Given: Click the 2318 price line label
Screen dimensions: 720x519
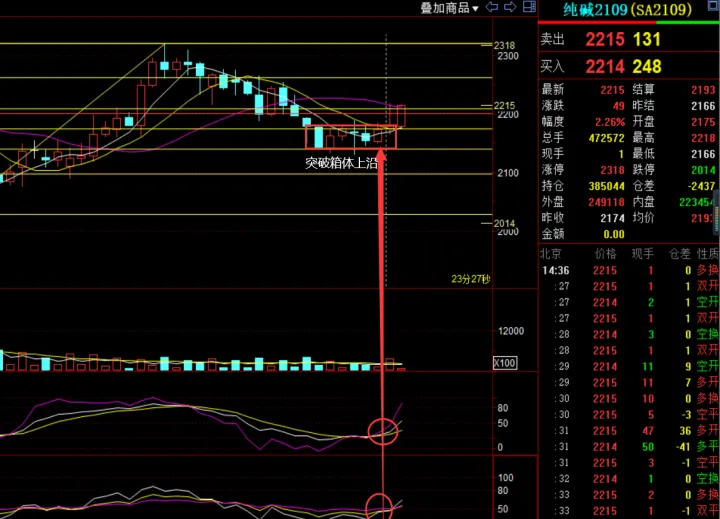Looking at the screenshot, I should pos(504,46).
